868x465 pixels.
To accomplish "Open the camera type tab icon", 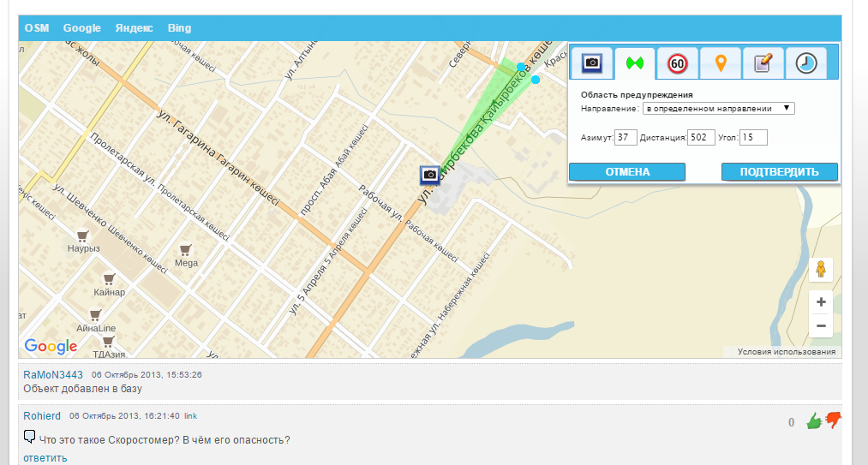I will point(591,63).
